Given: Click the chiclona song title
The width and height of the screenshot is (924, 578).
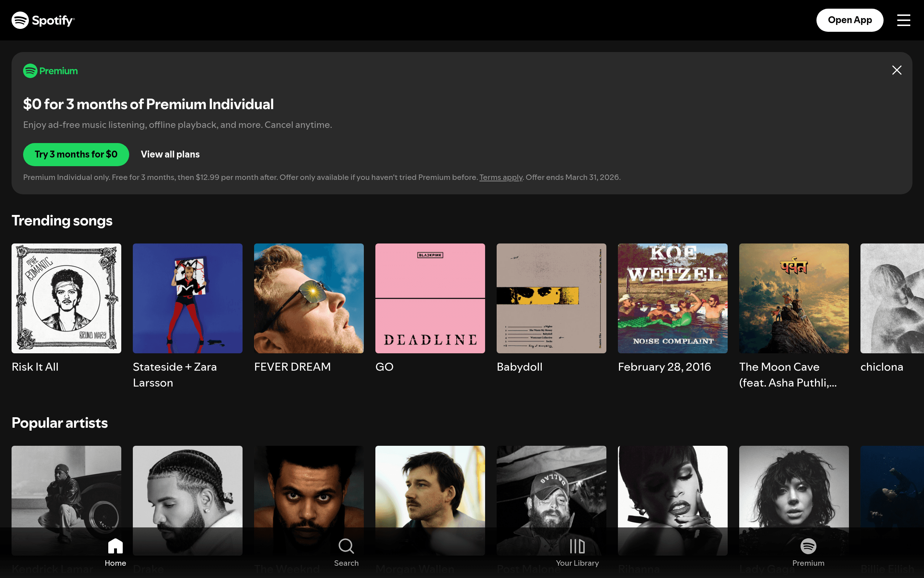Looking at the screenshot, I should (x=882, y=367).
